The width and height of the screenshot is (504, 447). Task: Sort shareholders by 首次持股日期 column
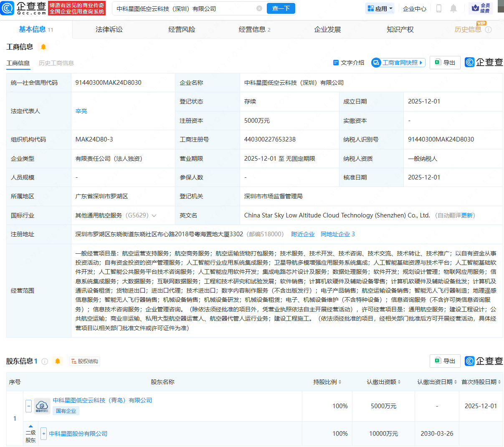[x=481, y=382]
